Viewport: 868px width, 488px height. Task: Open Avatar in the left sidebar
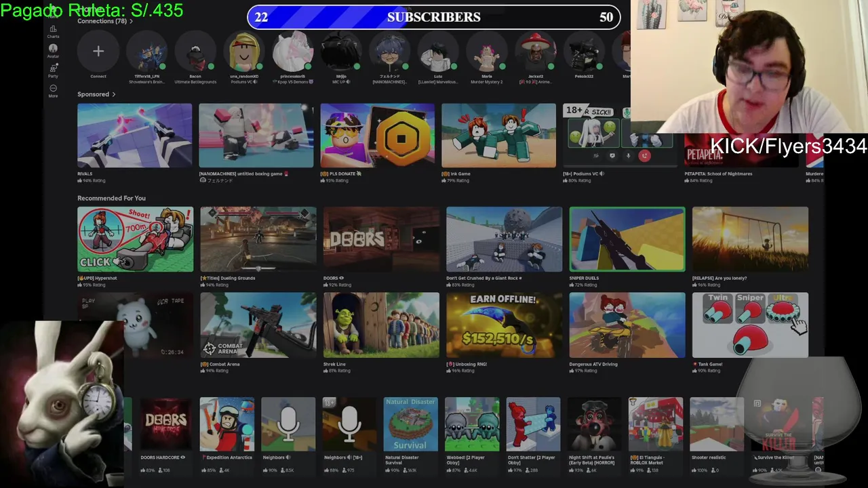53,51
